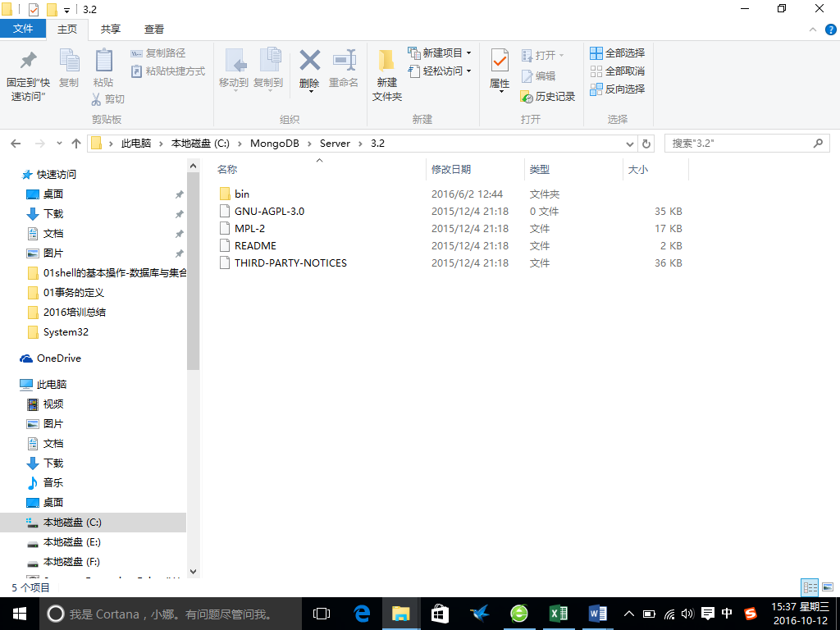
Task: Open Properties (属性) ribbon button
Action: (500, 70)
